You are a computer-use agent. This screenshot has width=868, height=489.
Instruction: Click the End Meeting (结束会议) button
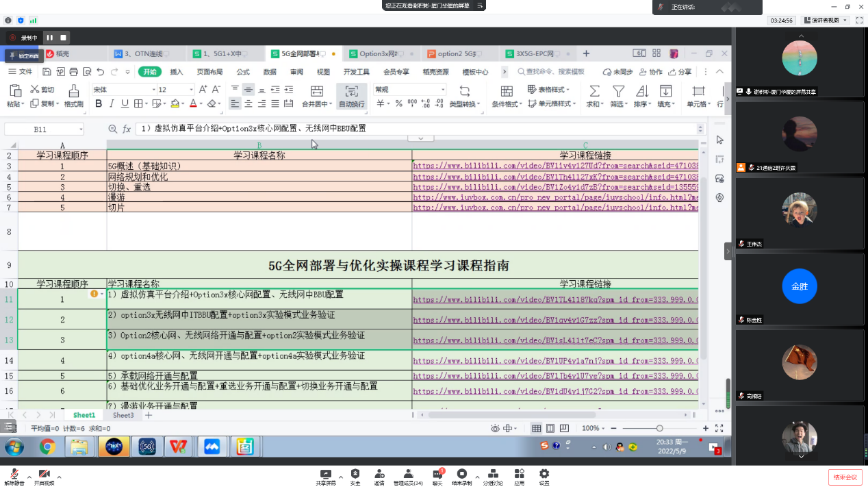[845, 477]
